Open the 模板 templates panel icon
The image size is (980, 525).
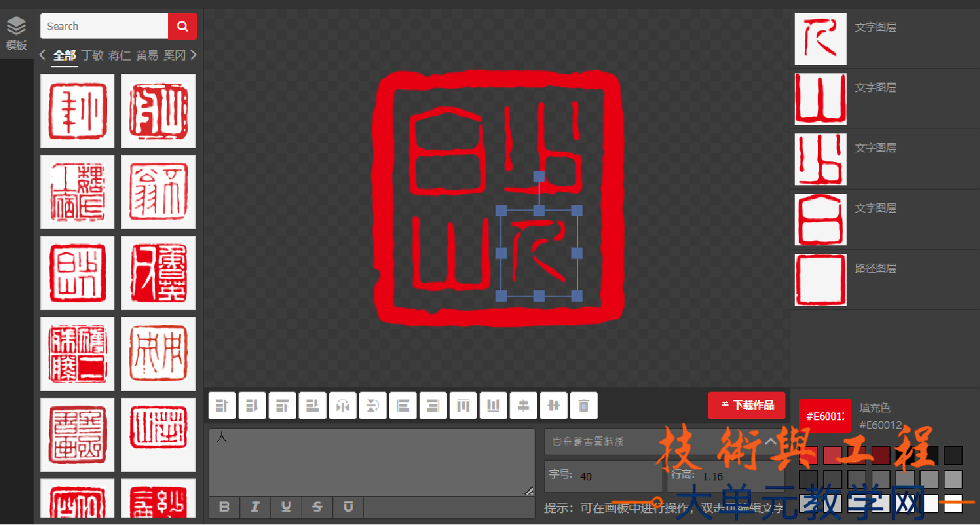(x=17, y=34)
